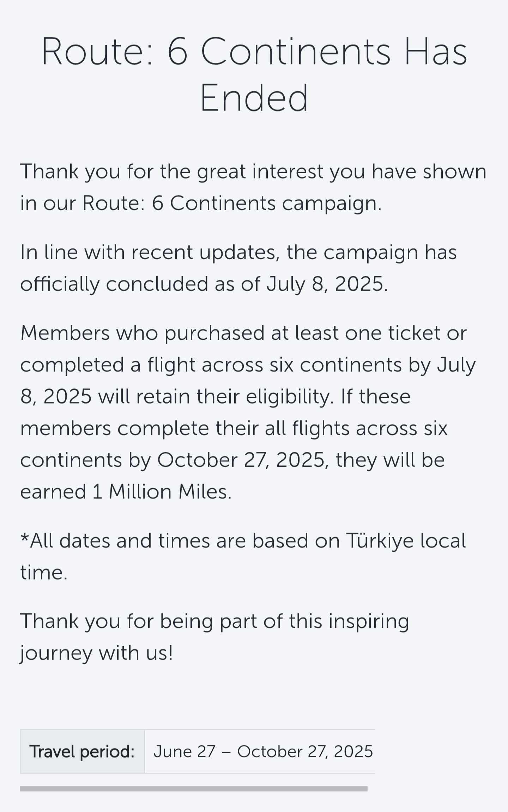Tap the asterisk before "All dates and times"
Screen dimensions: 508x812
pyautogui.click(x=25, y=537)
